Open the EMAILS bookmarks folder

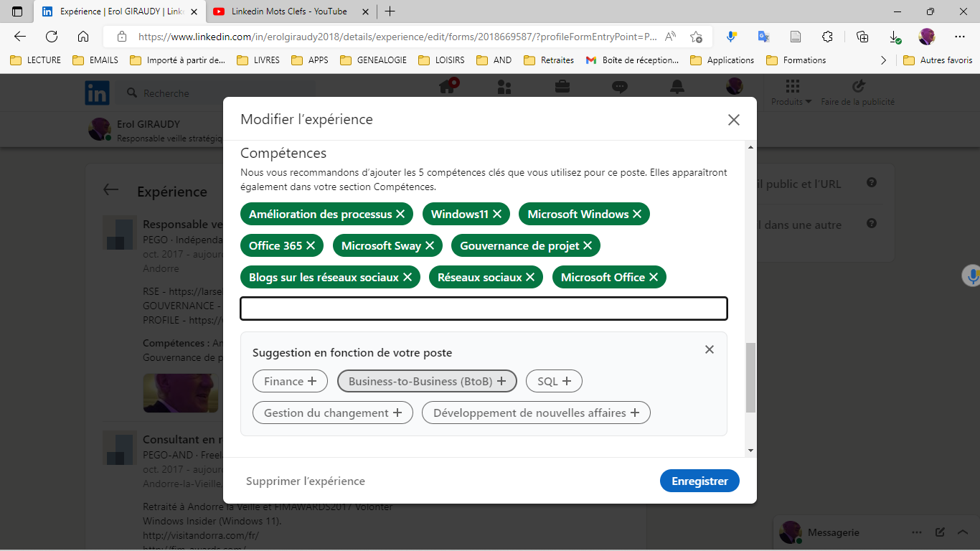click(95, 60)
